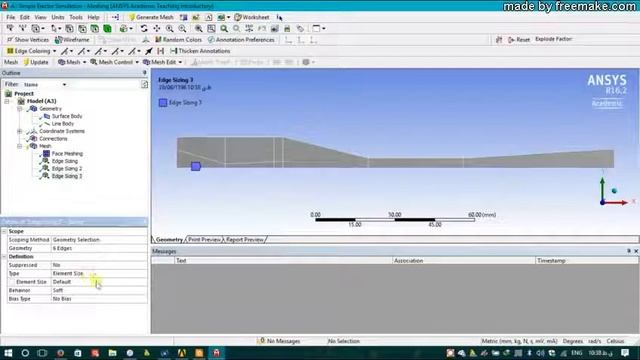The width and height of the screenshot is (640, 360).
Task: Open the Units menu
Action: pos(58,17)
